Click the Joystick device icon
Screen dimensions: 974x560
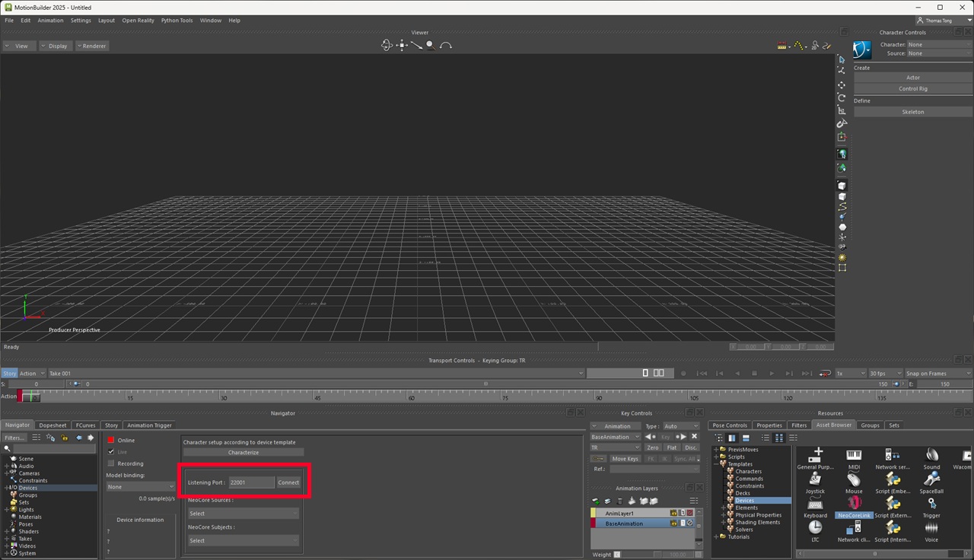[815, 479]
